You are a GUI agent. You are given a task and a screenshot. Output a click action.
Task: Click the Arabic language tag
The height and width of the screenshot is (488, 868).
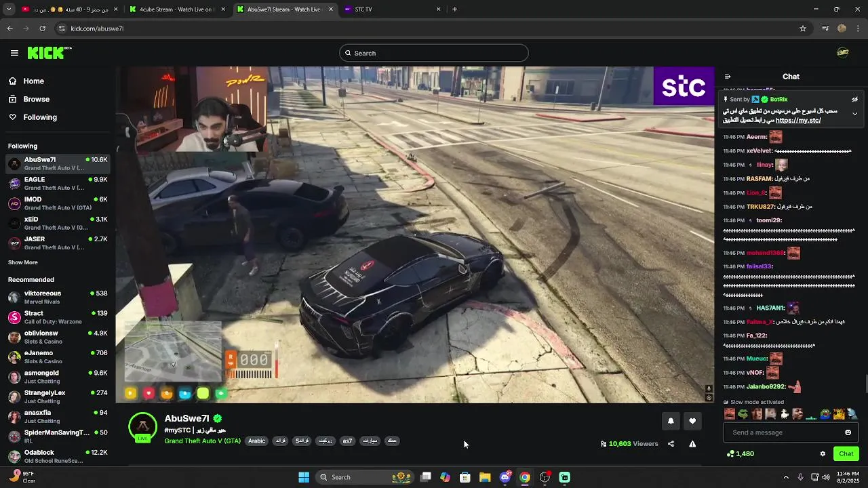pos(257,441)
